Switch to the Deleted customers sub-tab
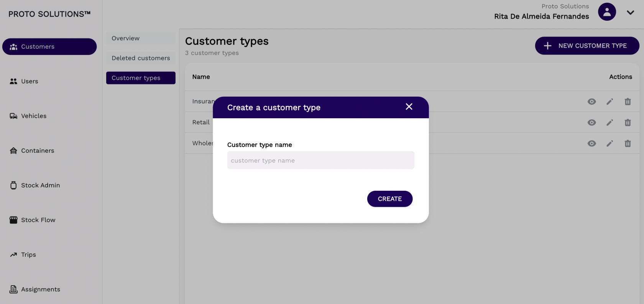Screen dimensions: 644x304 tap(141, 58)
